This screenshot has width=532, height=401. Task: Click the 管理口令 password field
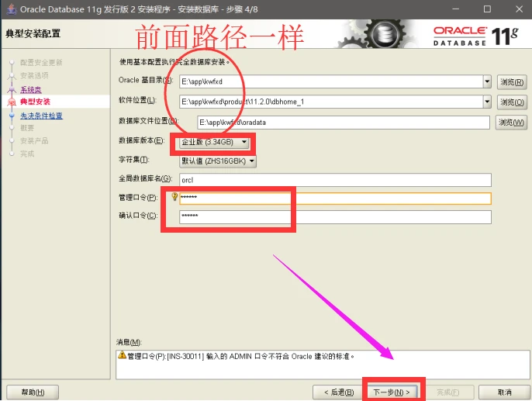[x=335, y=199]
